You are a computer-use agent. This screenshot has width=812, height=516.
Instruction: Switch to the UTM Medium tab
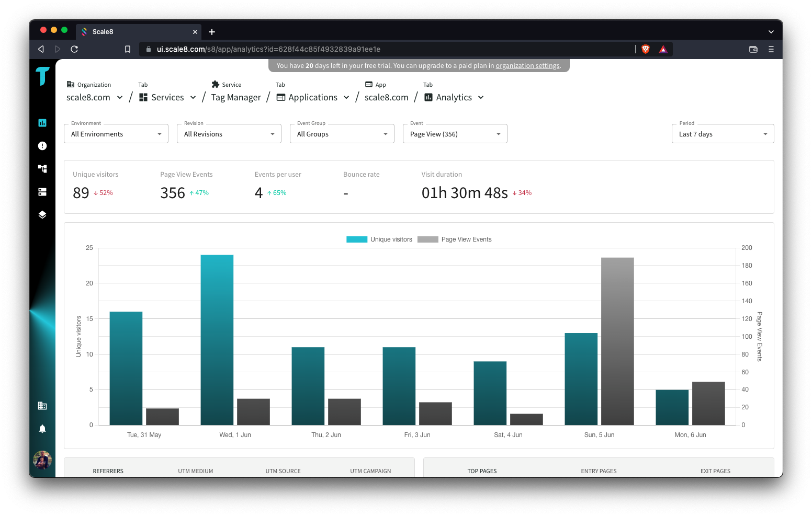tap(196, 471)
